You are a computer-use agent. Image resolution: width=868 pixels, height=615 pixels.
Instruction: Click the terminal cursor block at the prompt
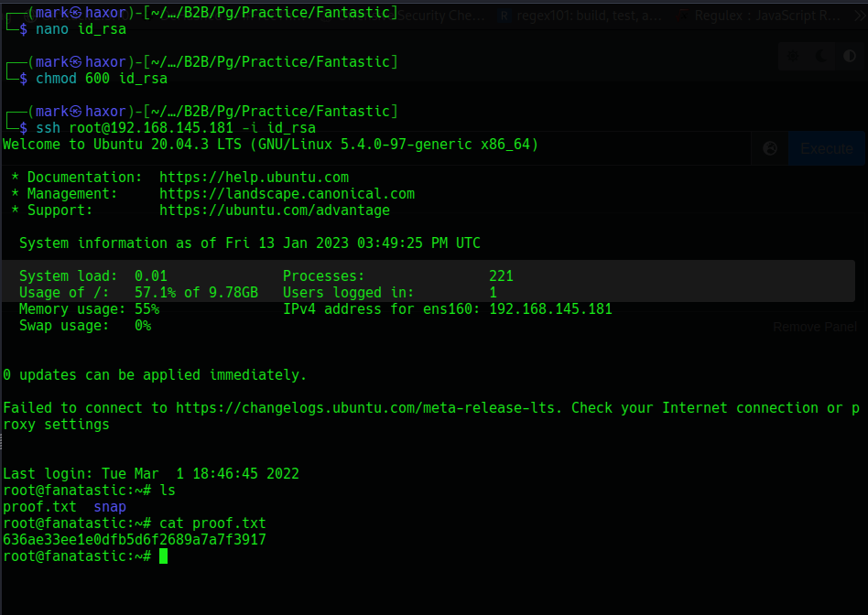(x=163, y=556)
